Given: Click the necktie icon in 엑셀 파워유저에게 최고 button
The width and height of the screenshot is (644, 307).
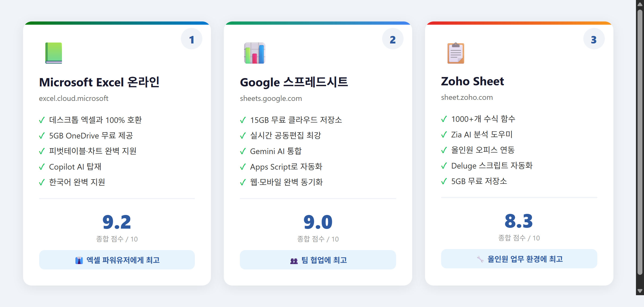Looking at the screenshot, I should tap(79, 260).
